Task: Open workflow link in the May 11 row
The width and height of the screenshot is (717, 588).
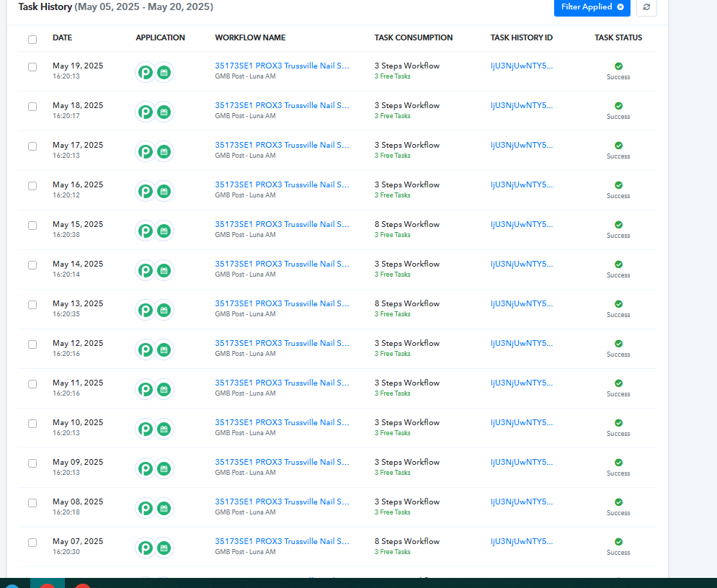Action: pyautogui.click(x=282, y=383)
